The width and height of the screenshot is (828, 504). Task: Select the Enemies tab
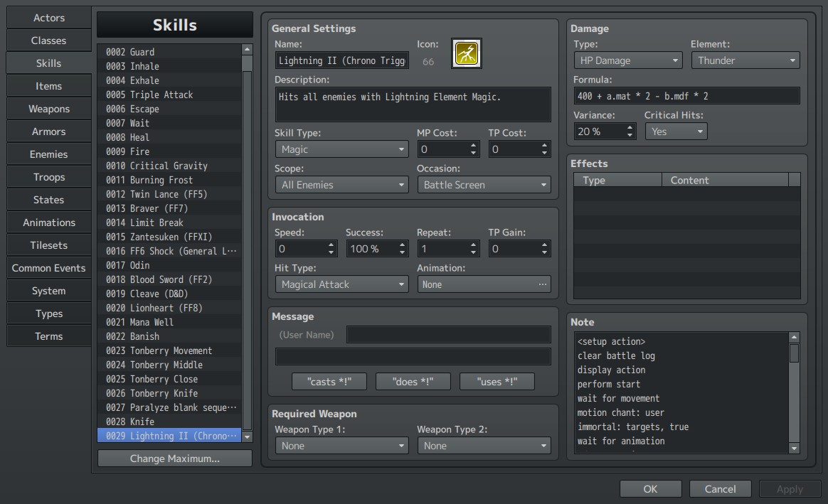[x=48, y=154]
